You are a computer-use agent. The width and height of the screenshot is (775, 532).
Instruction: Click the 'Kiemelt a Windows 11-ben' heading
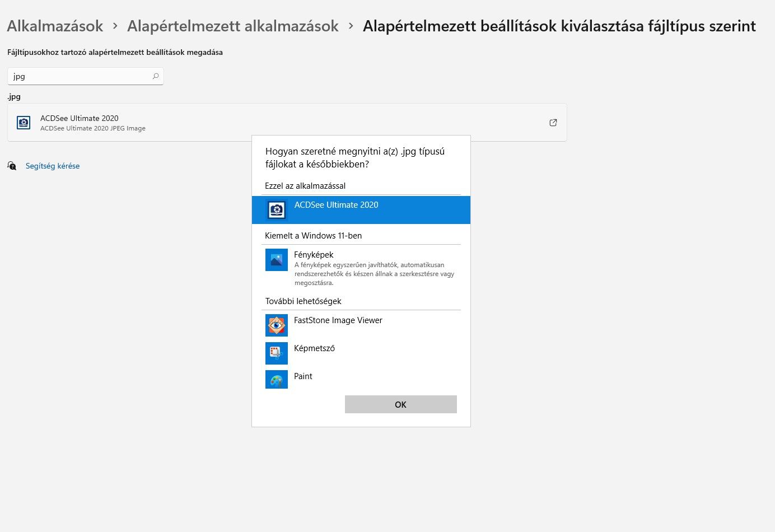click(314, 236)
